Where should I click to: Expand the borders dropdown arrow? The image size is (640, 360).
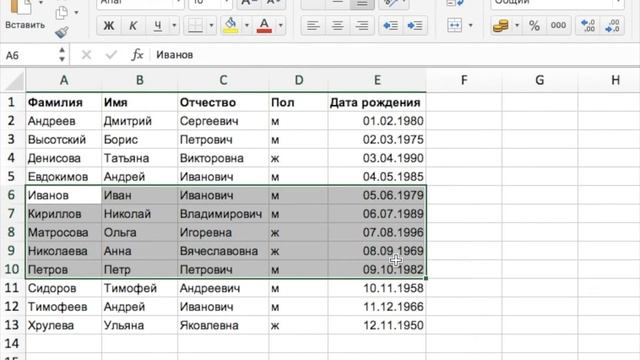click(211, 25)
